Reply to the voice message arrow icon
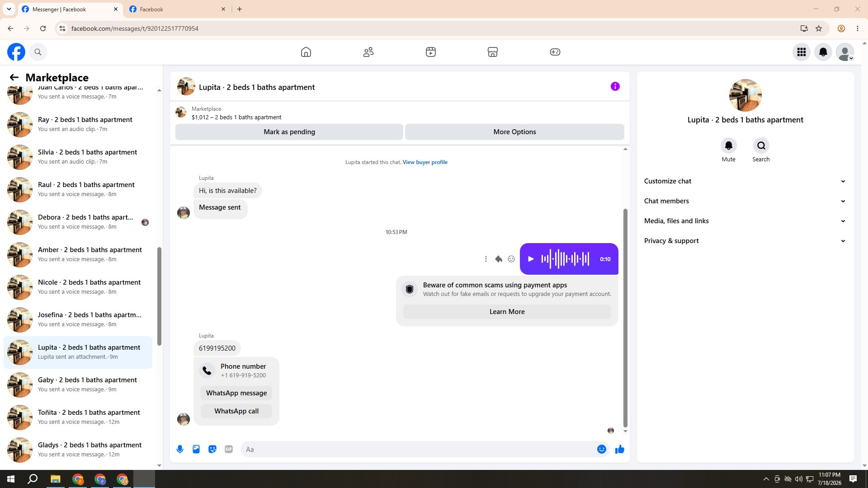This screenshot has height=488, width=868. coord(499,259)
